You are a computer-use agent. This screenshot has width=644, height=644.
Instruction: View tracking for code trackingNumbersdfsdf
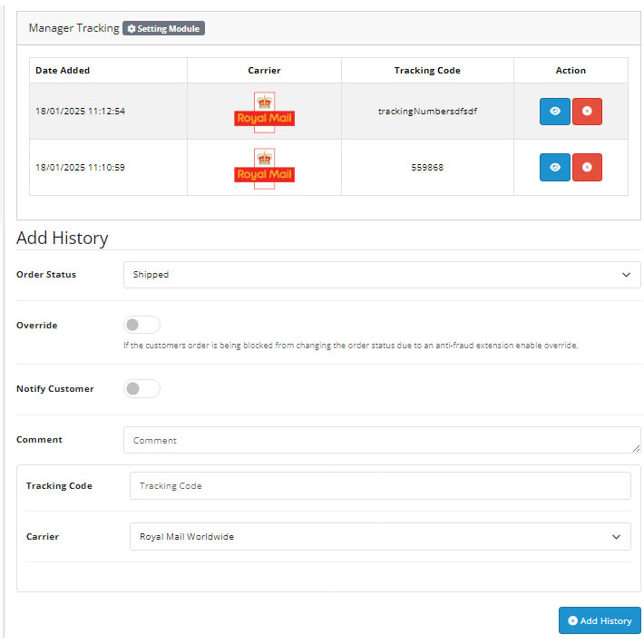554,112
